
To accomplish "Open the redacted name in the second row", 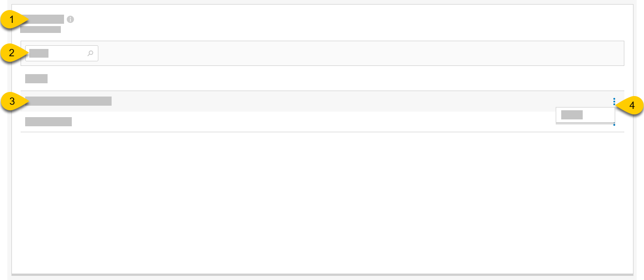I will point(48,122).
